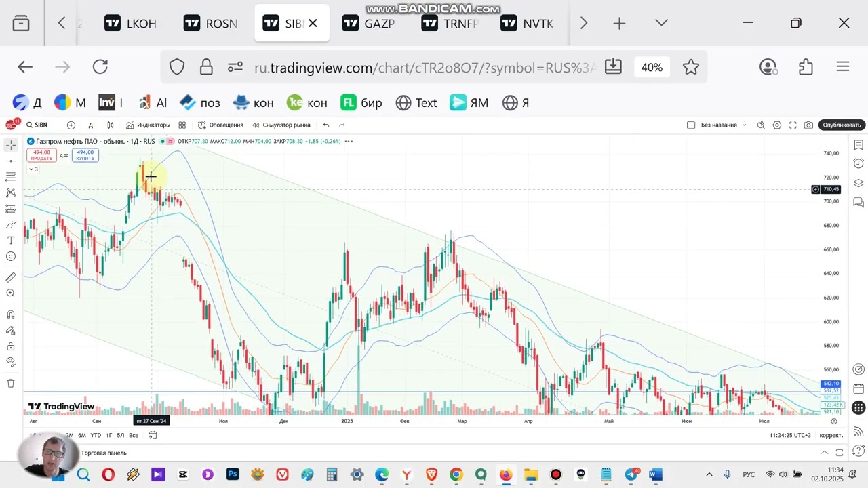Open the Fibonacci retracement tools
868x488 pixels.
(x=11, y=177)
